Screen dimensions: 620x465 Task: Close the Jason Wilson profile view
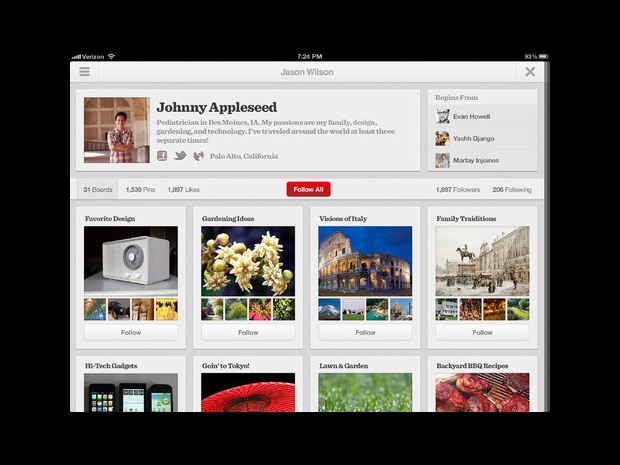(x=530, y=72)
